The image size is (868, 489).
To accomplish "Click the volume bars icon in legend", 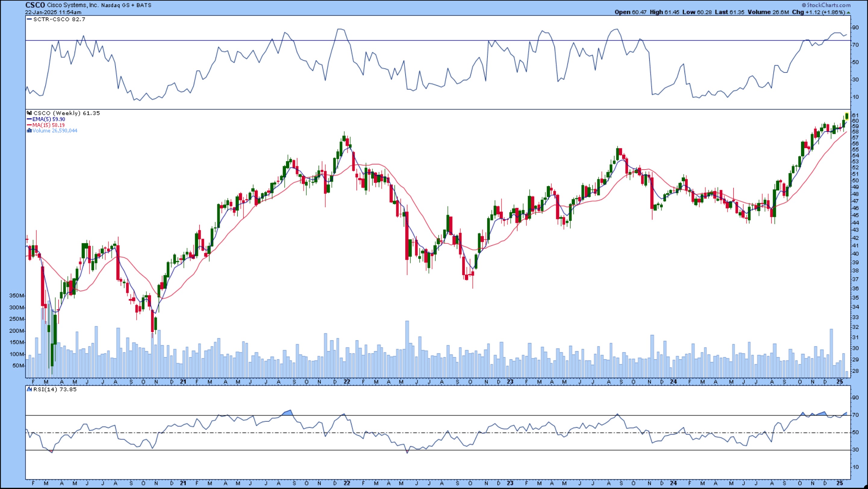I will pos(29,131).
